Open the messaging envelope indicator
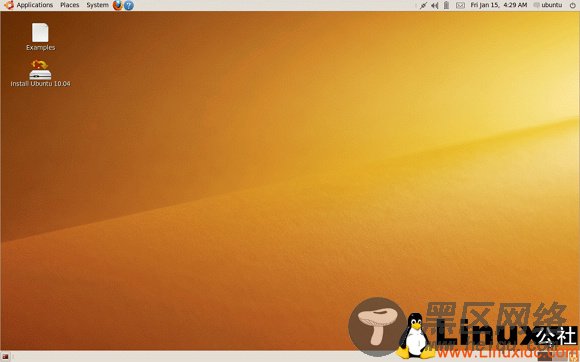Viewport: 580px width, 362px height. [460, 5]
